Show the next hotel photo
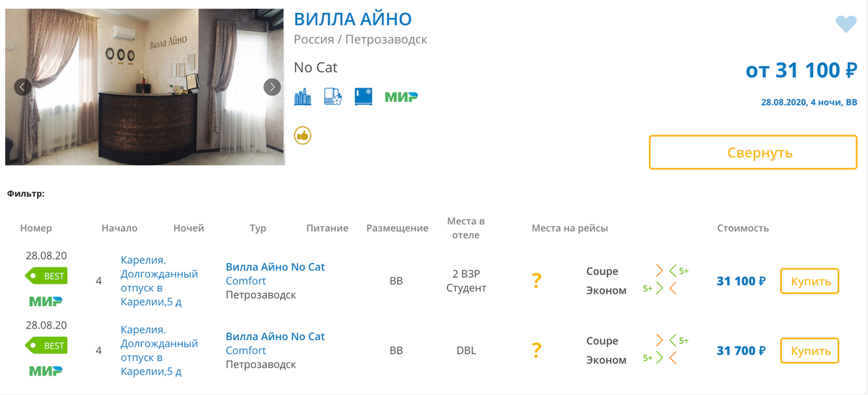Screen dimensions: 868x395 tap(272, 87)
